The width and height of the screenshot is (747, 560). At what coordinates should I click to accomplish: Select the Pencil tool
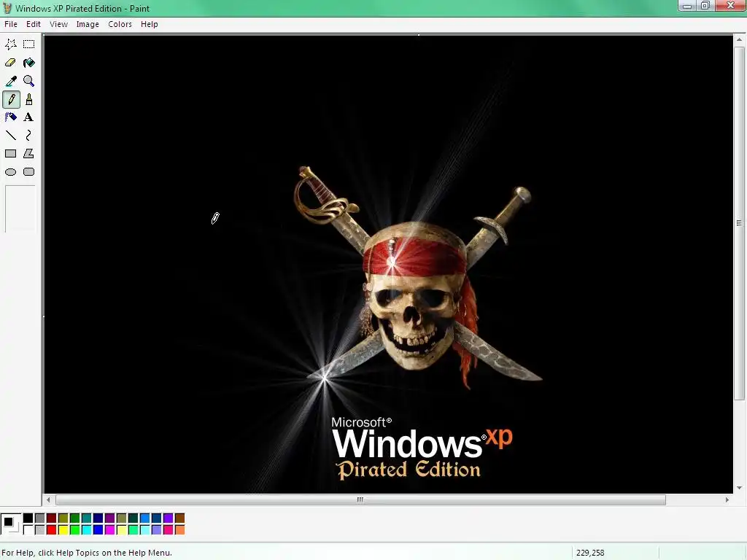11,99
